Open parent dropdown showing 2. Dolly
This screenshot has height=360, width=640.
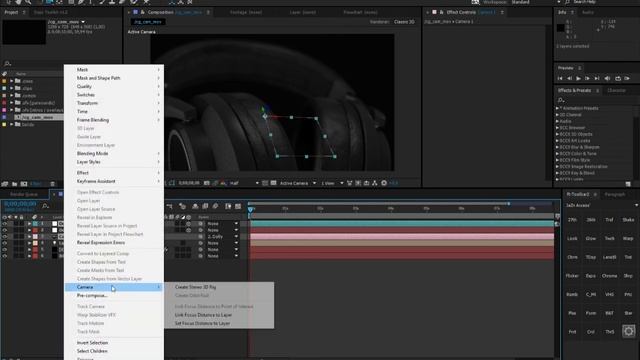pos(223,237)
